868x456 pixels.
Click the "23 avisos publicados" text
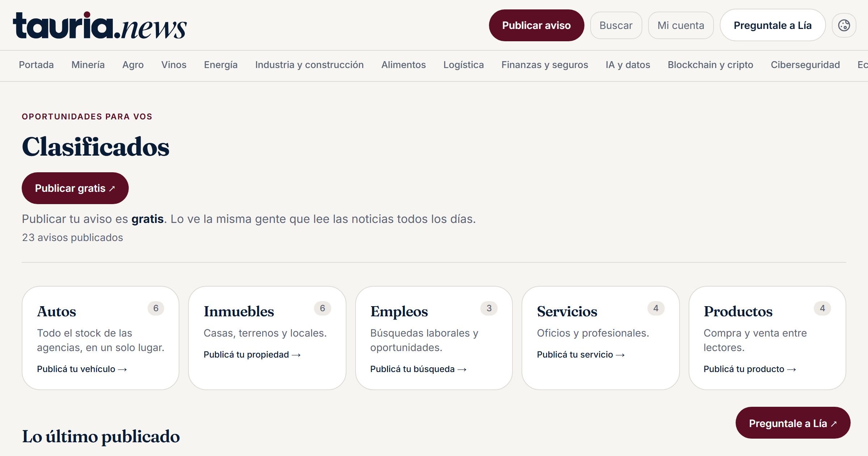pyautogui.click(x=72, y=237)
